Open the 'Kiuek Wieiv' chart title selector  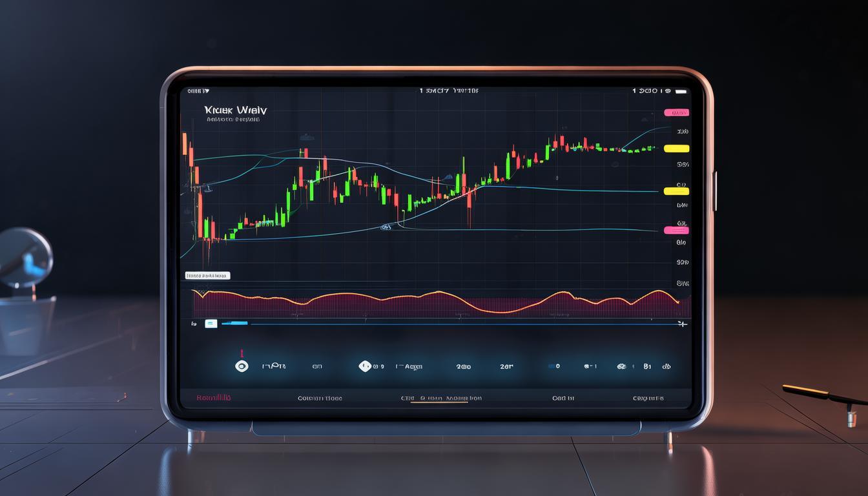pos(235,110)
